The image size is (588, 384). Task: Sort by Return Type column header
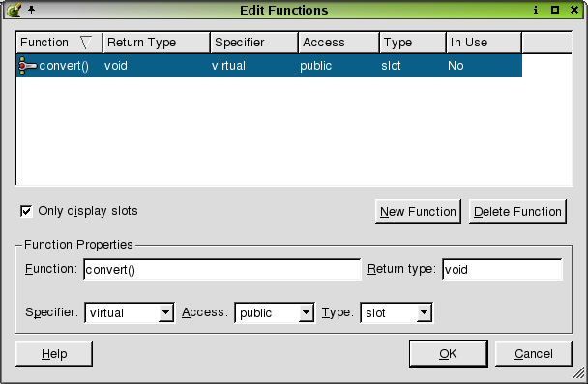pyautogui.click(x=157, y=43)
